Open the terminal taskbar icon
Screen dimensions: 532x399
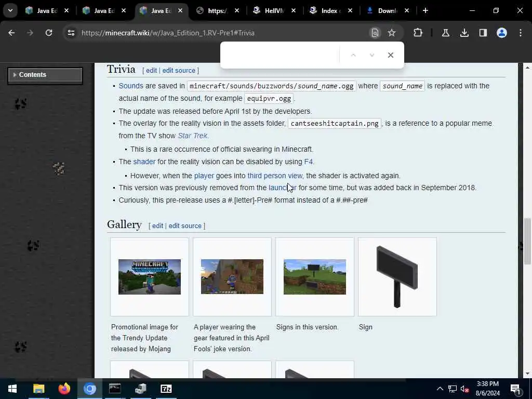(x=115, y=389)
